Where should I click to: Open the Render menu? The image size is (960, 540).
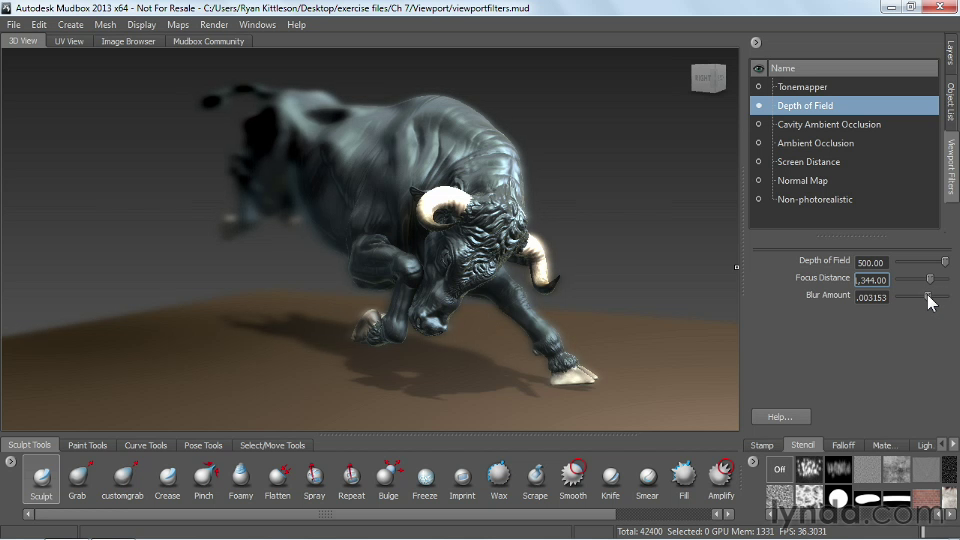(214, 24)
